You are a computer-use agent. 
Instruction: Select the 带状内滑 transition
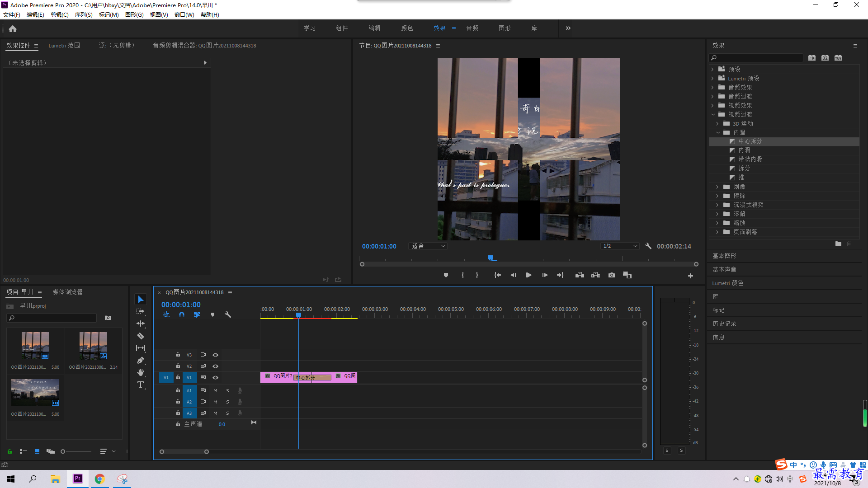(750, 160)
